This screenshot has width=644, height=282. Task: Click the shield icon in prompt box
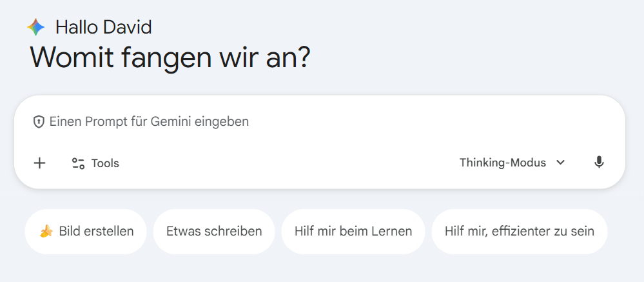click(x=39, y=121)
